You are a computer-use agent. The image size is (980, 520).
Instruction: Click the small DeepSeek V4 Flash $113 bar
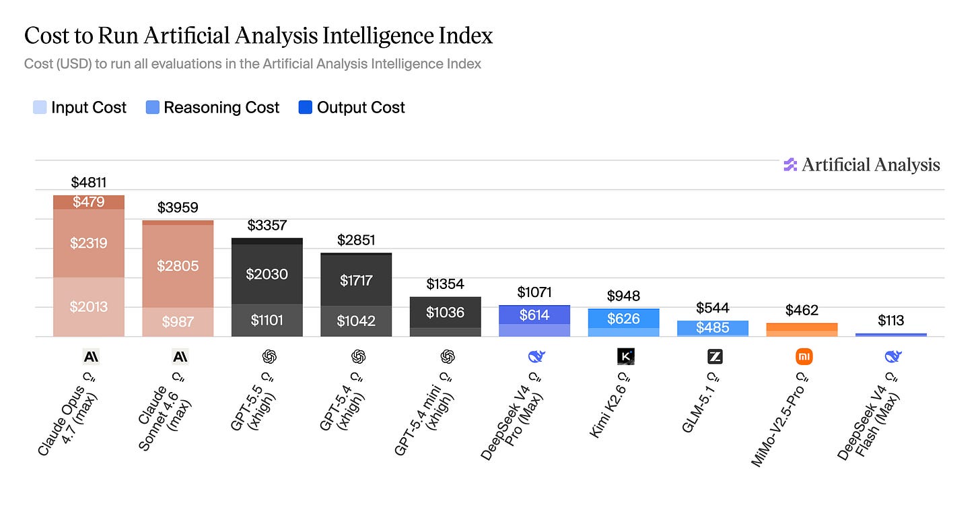[891, 335]
